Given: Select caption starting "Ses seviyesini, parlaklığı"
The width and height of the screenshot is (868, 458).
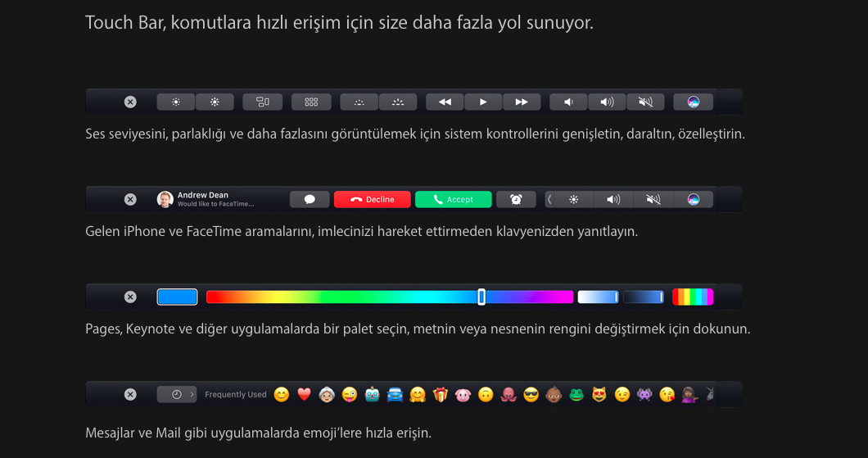Looking at the screenshot, I should pos(415,134).
